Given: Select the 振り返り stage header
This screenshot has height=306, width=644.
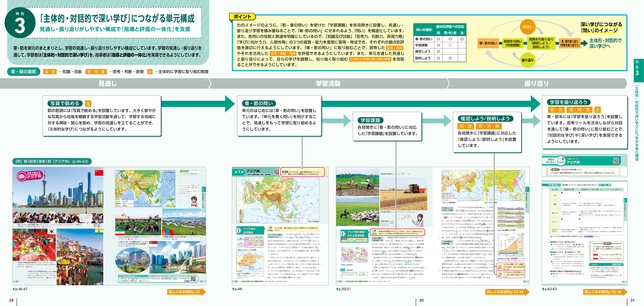Looking at the screenshot, I should tap(537, 83).
